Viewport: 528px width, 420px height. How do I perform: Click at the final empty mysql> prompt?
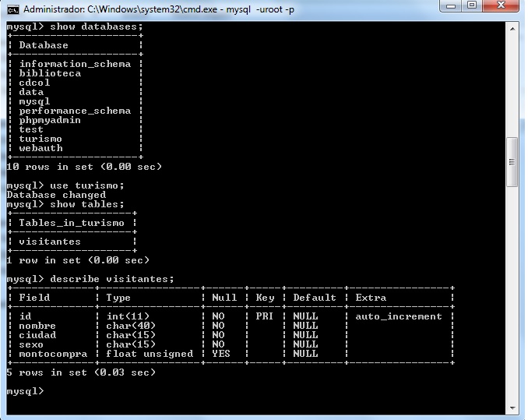(55, 391)
